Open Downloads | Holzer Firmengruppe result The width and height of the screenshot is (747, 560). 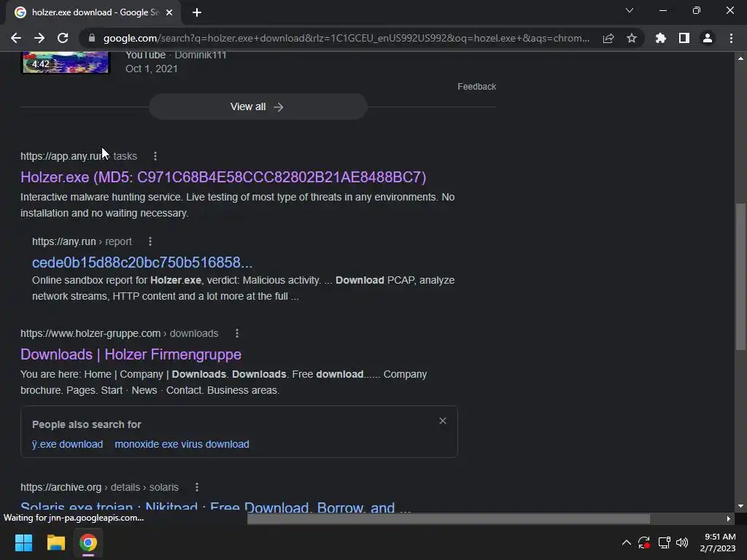pos(131,354)
